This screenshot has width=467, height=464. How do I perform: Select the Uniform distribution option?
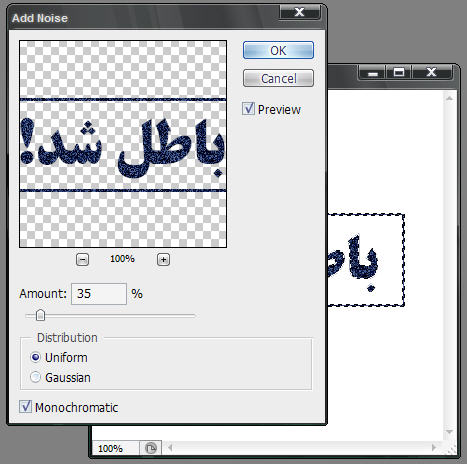[35, 357]
